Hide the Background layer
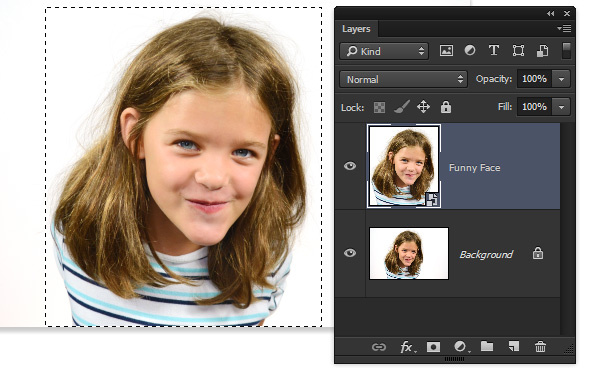This screenshot has height=375, width=600. coord(350,253)
